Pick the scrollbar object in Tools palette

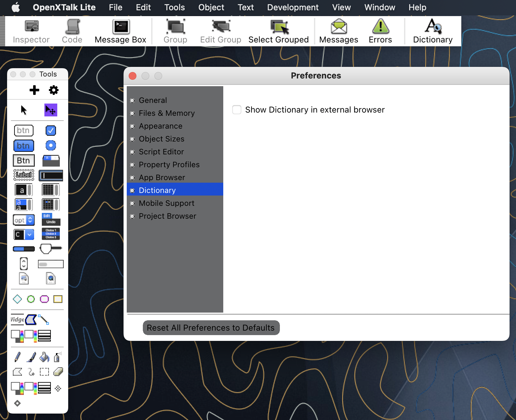tap(51, 264)
